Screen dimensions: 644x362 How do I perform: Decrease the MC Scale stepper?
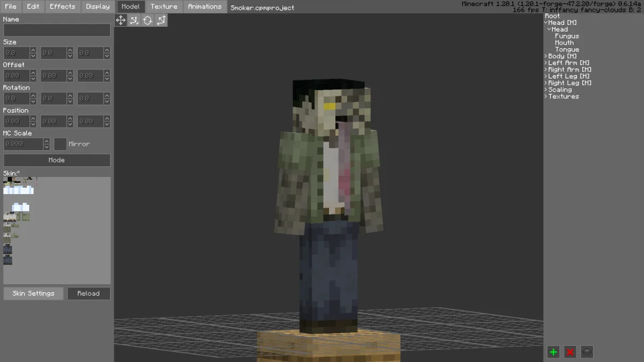click(47, 147)
